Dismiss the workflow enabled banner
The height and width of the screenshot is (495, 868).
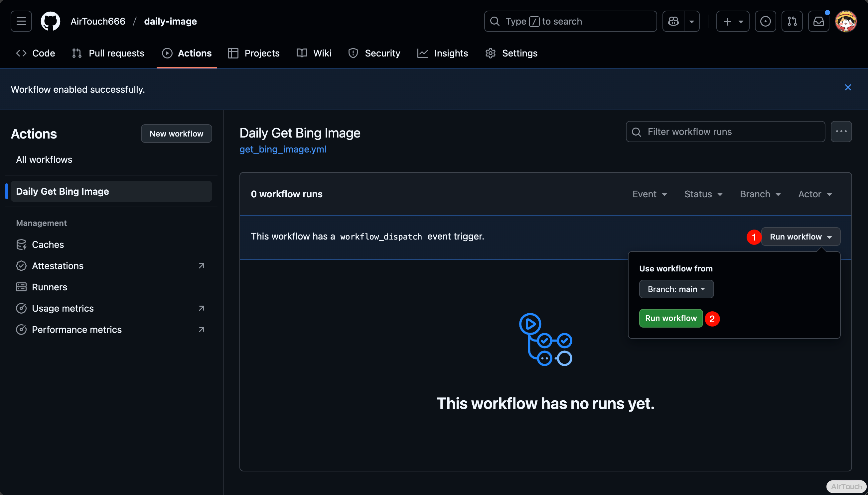(x=848, y=88)
